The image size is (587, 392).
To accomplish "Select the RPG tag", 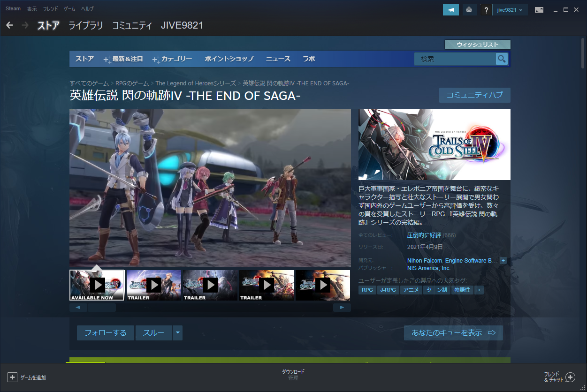I will click(367, 290).
